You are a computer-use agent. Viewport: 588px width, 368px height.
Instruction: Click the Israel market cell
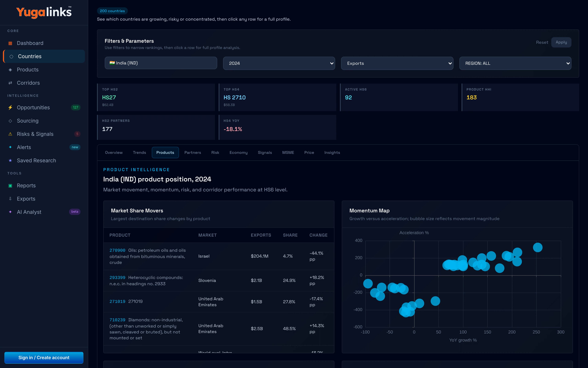[204, 256]
